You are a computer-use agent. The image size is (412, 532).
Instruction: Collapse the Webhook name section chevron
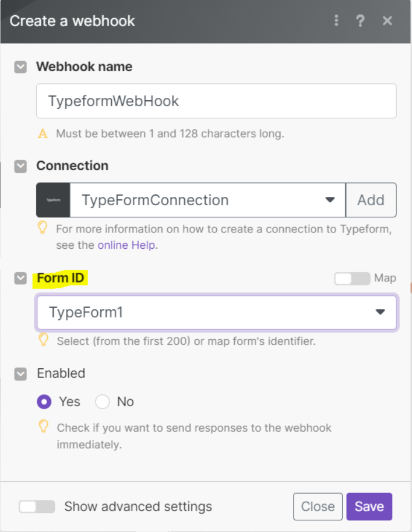20,67
